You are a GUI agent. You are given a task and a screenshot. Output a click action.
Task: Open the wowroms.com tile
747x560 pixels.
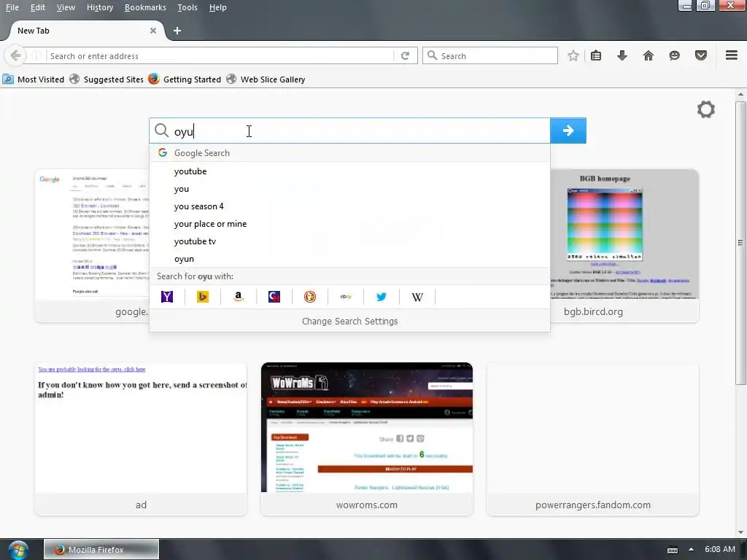367,438
